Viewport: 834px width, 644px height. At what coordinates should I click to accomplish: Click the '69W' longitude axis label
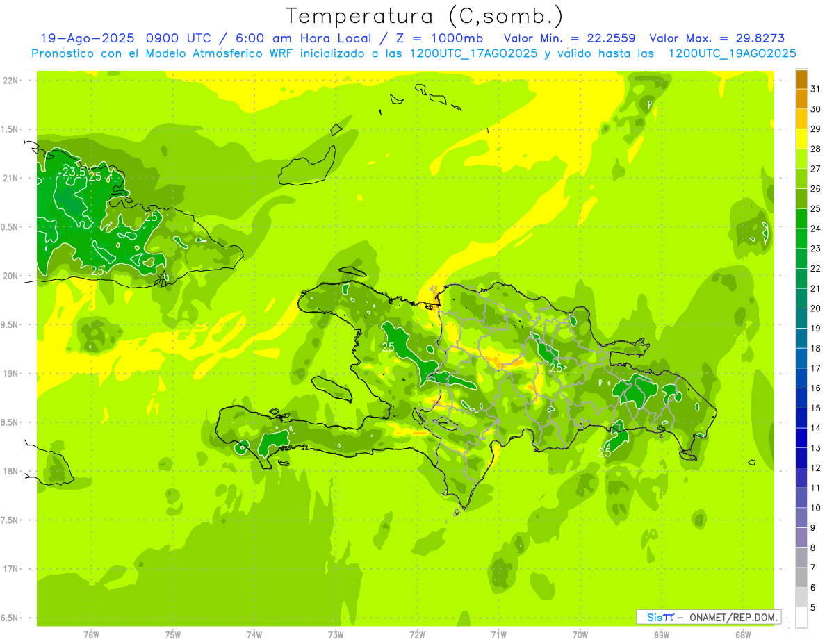click(x=662, y=635)
